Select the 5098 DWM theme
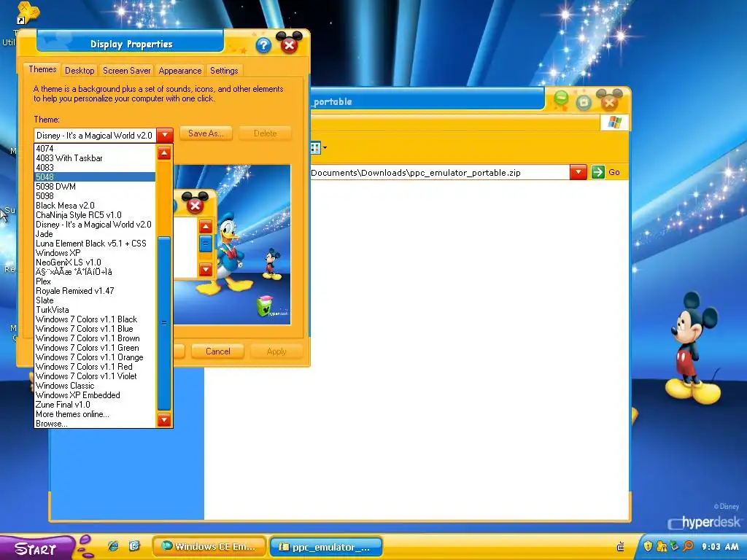This screenshot has height=560, width=747. (x=96, y=187)
